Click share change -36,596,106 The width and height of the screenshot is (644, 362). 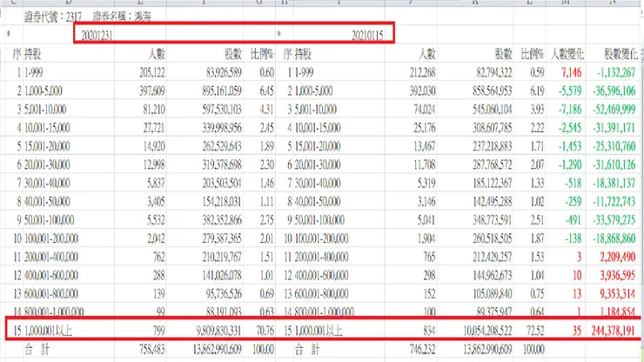point(614,90)
